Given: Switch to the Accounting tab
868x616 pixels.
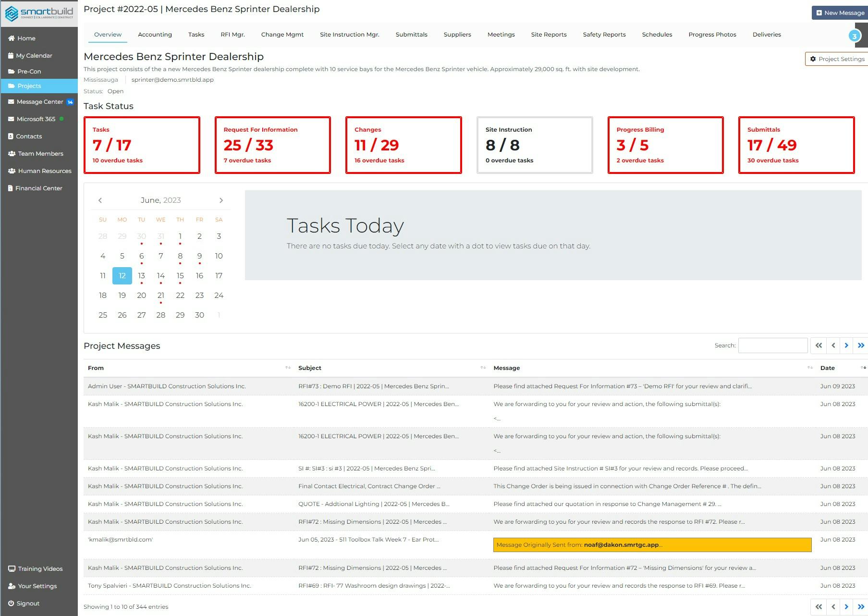Looking at the screenshot, I should click(155, 34).
